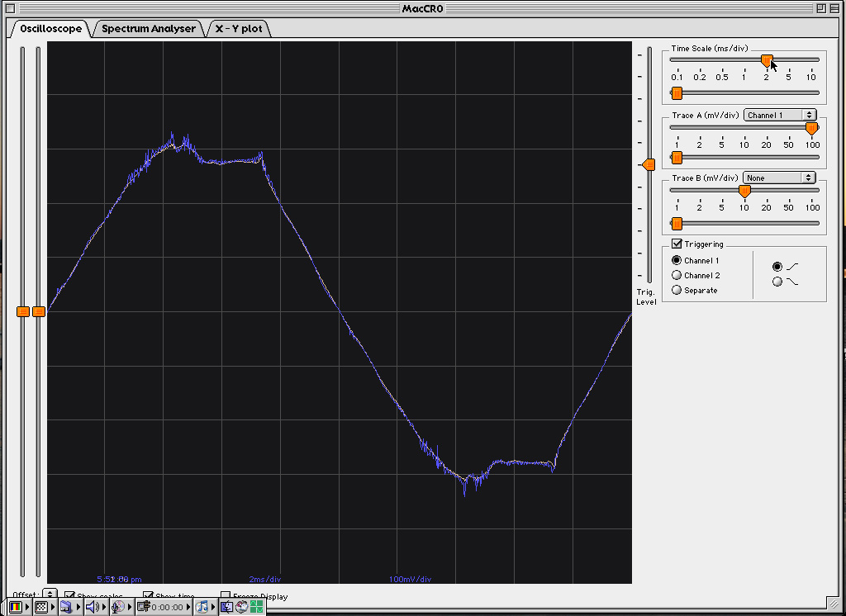Open the Trace B None dropdown
The image size is (846, 616).
778,178
